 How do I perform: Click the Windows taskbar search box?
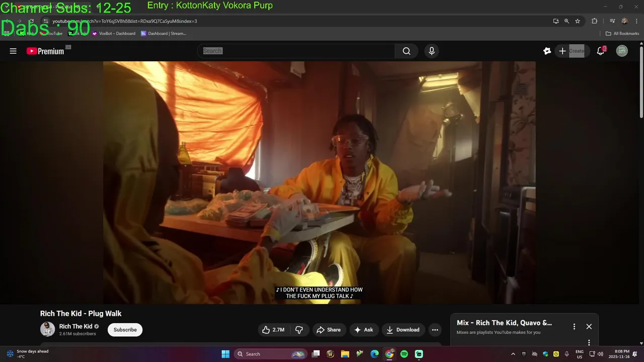270,354
